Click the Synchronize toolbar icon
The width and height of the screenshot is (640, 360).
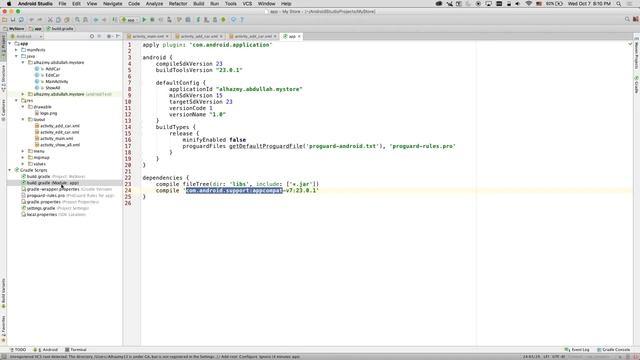(21, 20)
